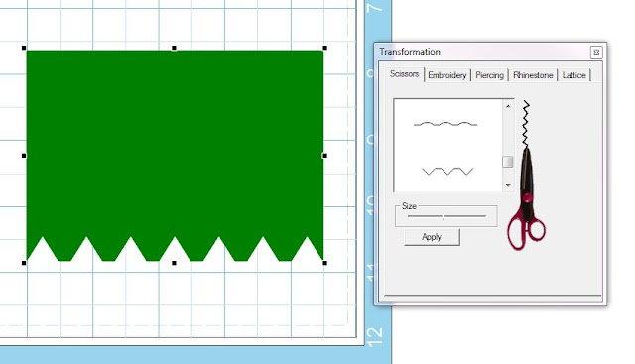Click the pattern list scroll up arrow
The image size is (635, 364).
508,106
